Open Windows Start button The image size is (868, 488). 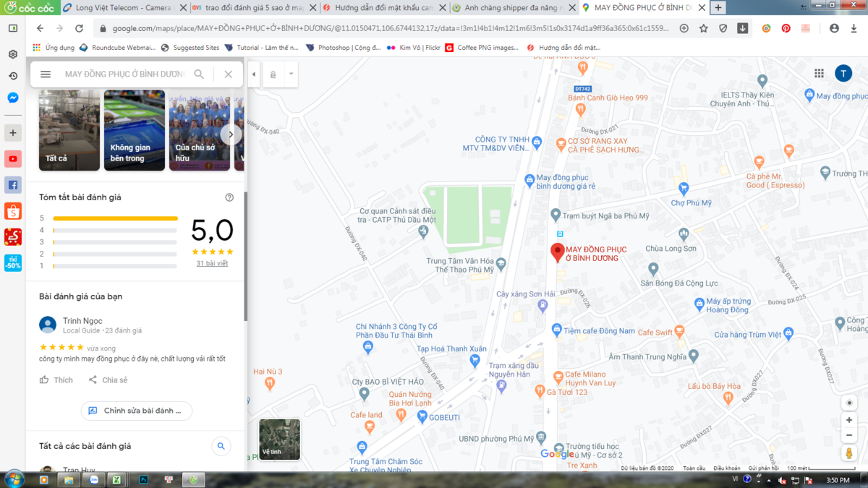click(14, 479)
